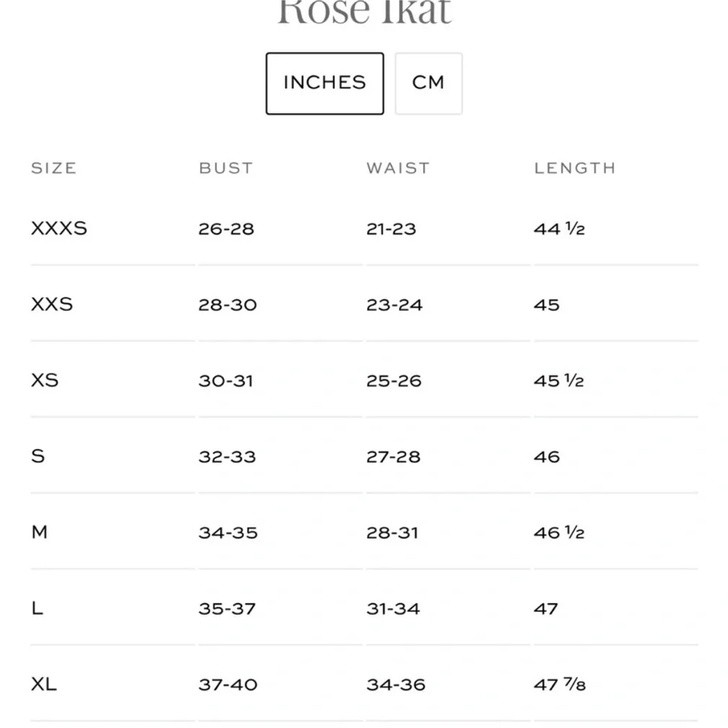The height and width of the screenshot is (728, 728).
Task: Click the LENGTH column header
Action: (x=575, y=168)
